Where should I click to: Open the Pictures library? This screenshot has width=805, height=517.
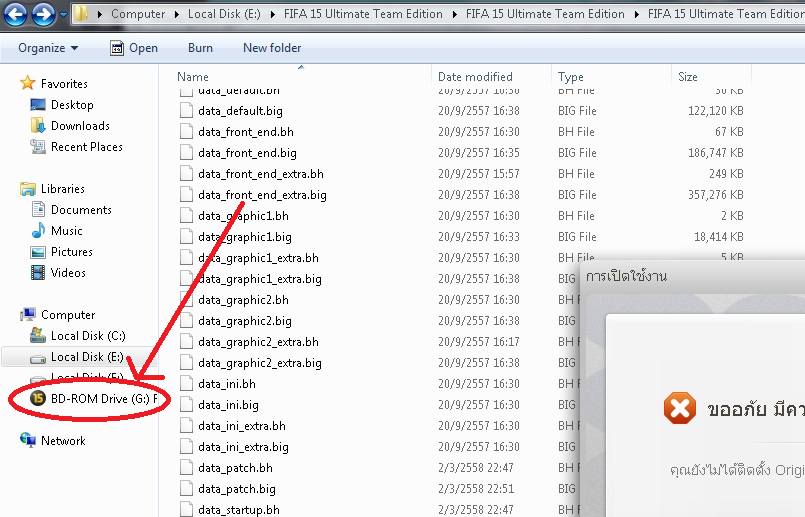point(72,252)
